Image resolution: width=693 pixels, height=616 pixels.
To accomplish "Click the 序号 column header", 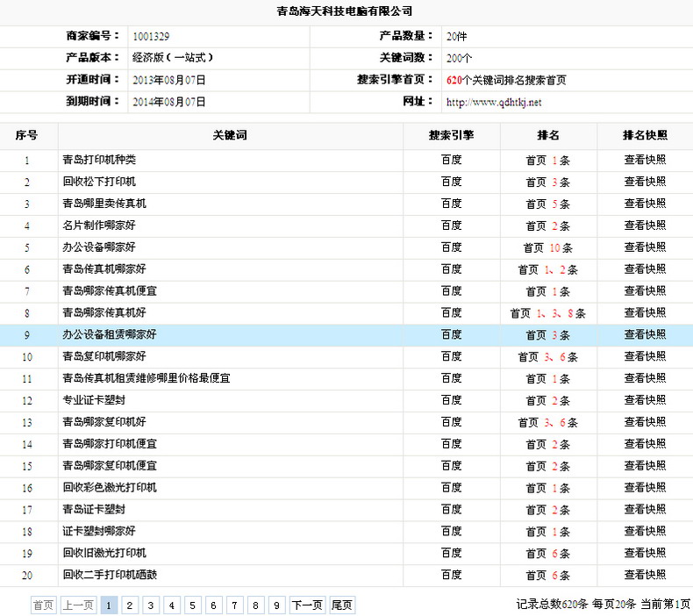I will pos(26,135).
